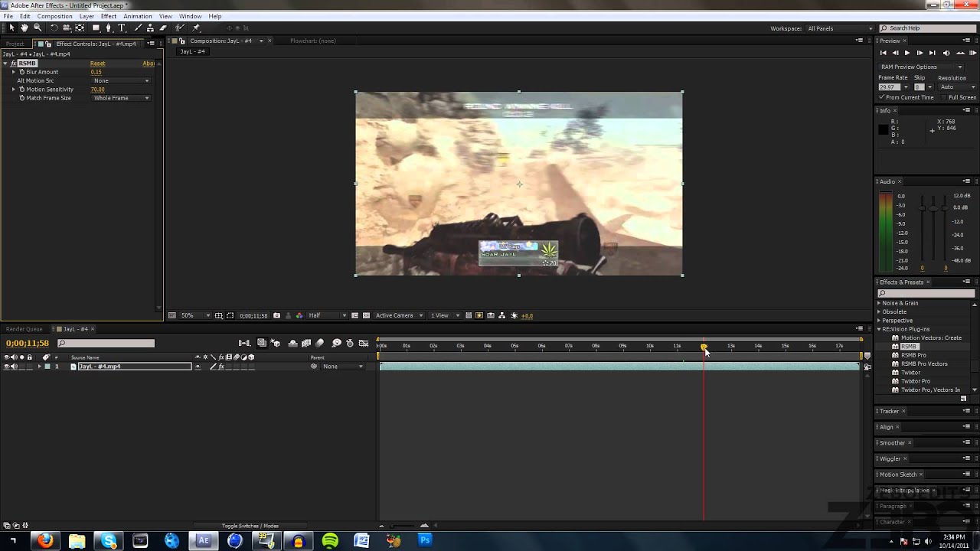This screenshot has width=980, height=551.
Task: Click the Motion Sensitivity value 70.00
Action: click(x=97, y=90)
